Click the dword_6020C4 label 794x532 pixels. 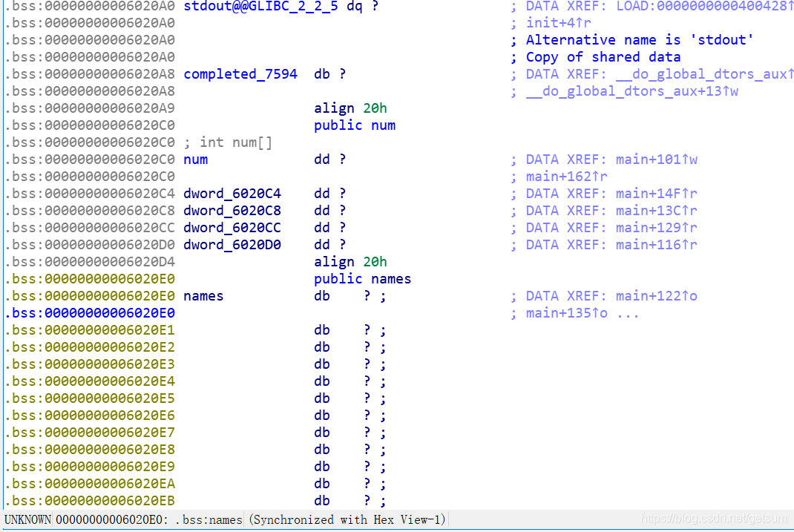click(232, 194)
